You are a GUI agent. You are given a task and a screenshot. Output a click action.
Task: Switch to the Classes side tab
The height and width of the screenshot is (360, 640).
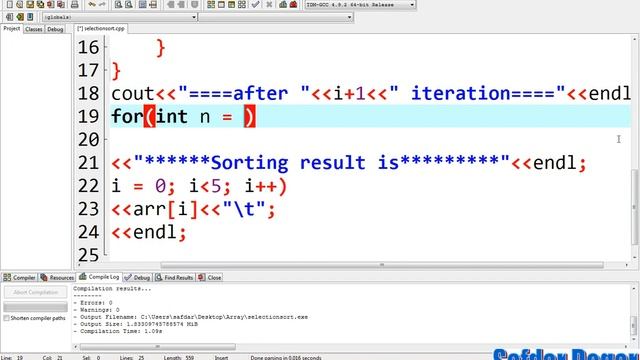tap(33, 29)
